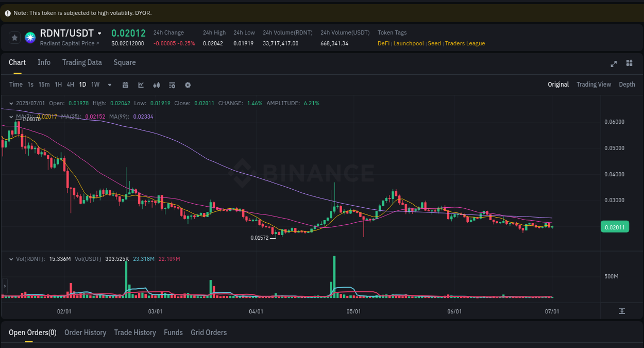
Task: Open the chart settings gear
Action: tap(188, 85)
